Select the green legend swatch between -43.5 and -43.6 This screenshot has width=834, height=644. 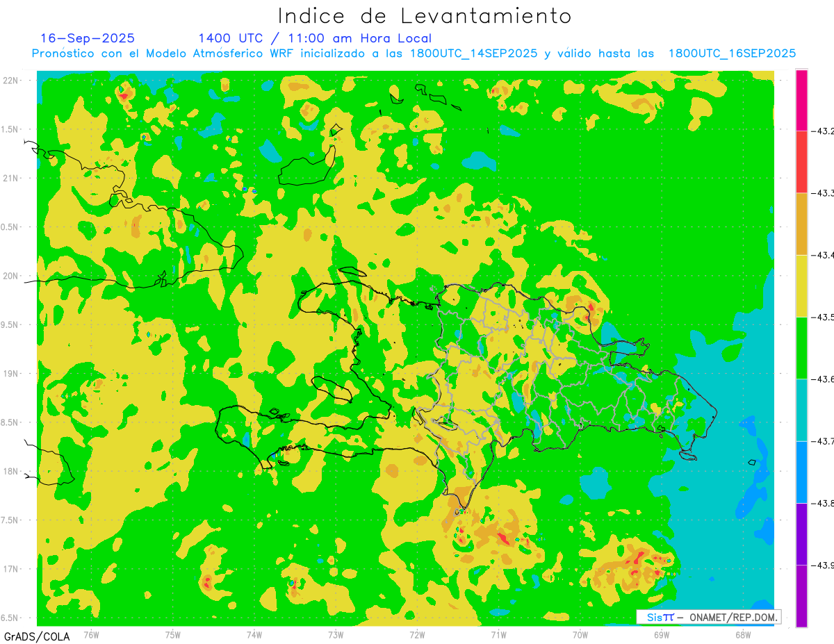click(x=801, y=347)
